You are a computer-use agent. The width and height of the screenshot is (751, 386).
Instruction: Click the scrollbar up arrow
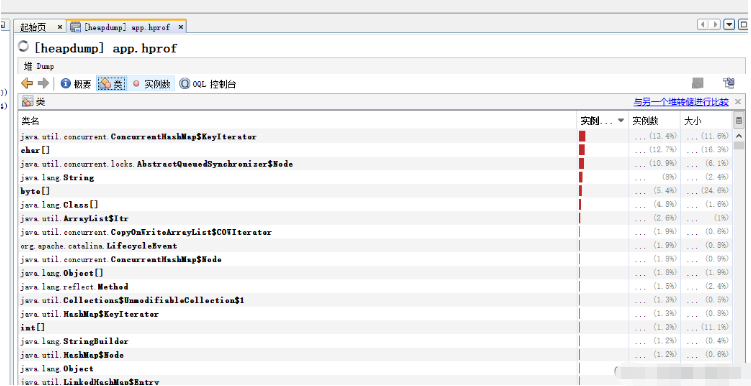coord(739,136)
